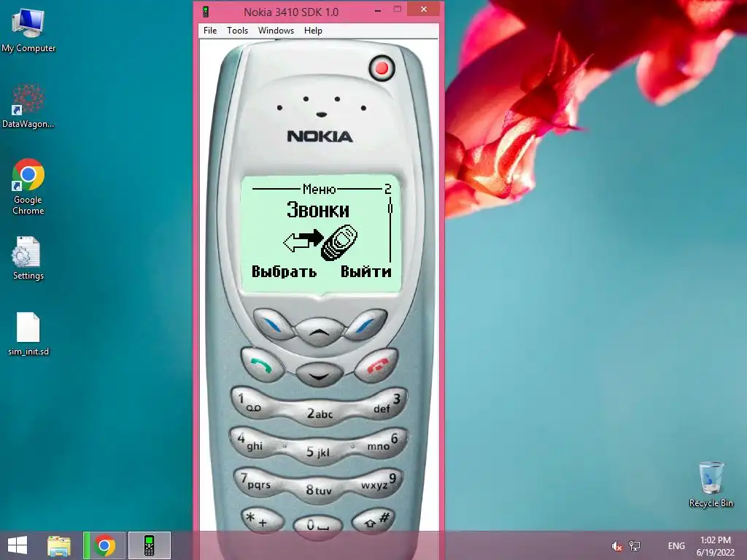747x560 pixels.
Task: Click keypad key 6 mno
Action: 385,442
